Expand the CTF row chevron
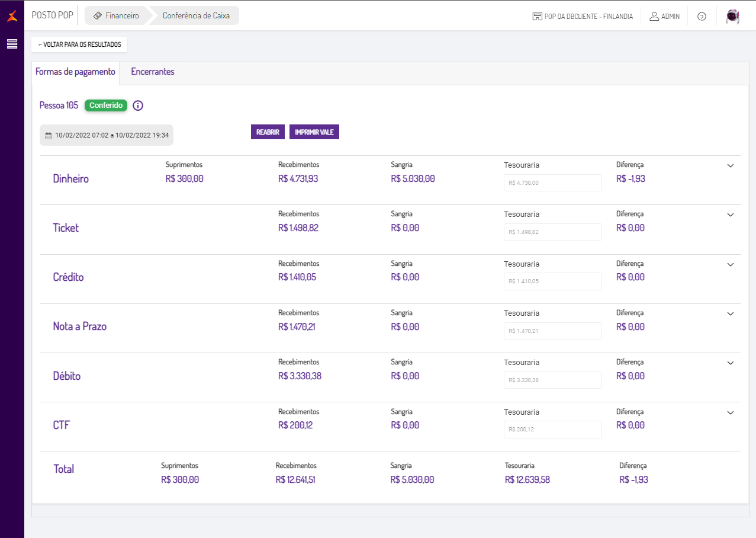Image resolution: width=756 pixels, height=538 pixels. pos(730,412)
